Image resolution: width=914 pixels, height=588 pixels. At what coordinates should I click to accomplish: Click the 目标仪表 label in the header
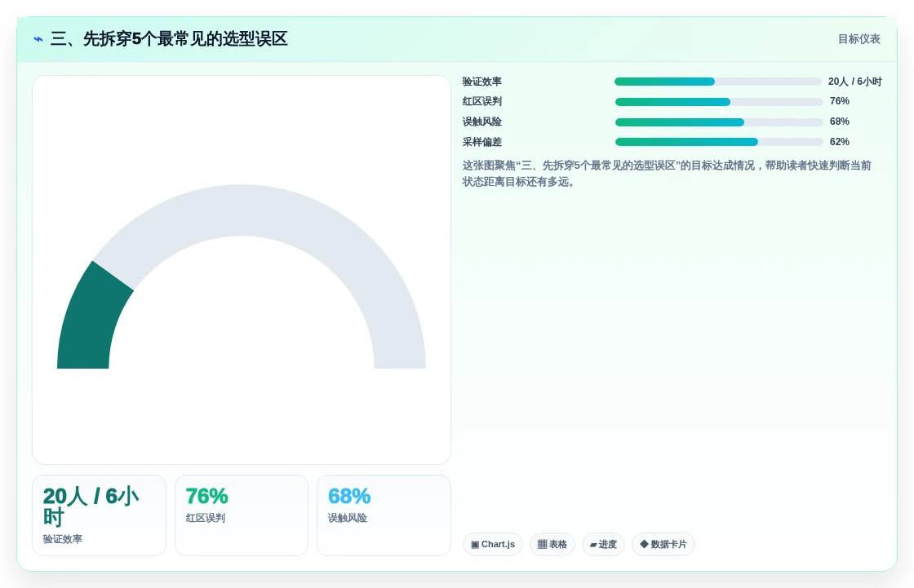click(x=859, y=39)
